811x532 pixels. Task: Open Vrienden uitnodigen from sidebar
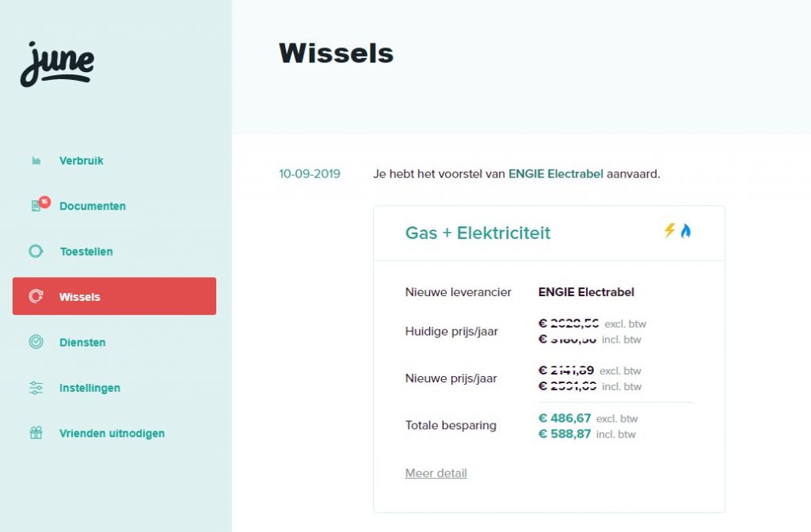point(112,433)
